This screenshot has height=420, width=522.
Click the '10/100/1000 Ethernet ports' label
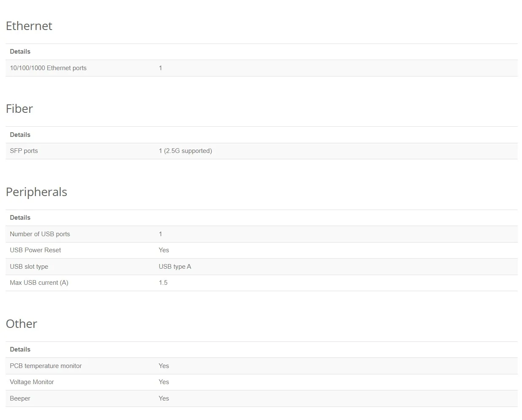(48, 68)
